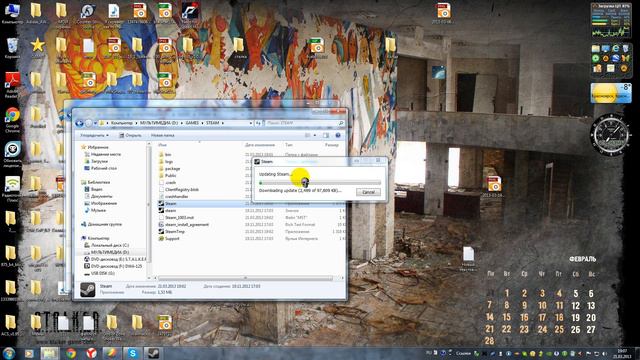Open address bar history dropdown arrow
The width and height of the screenshot is (640, 360).
(x=251, y=123)
